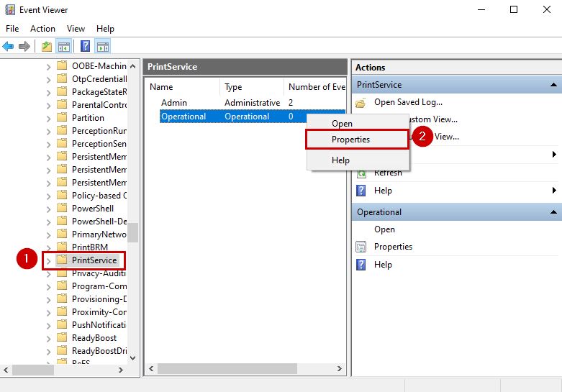Expand the PowerShell tree node

click(x=48, y=209)
